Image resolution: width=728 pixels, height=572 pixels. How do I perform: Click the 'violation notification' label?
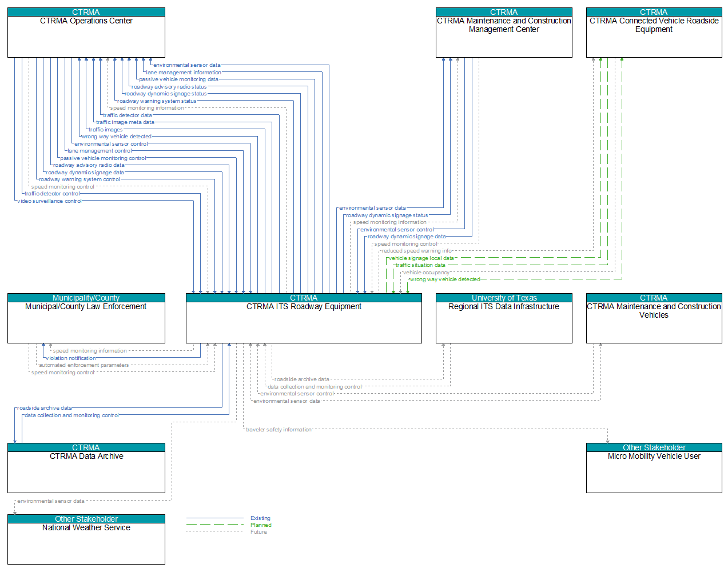71,358
